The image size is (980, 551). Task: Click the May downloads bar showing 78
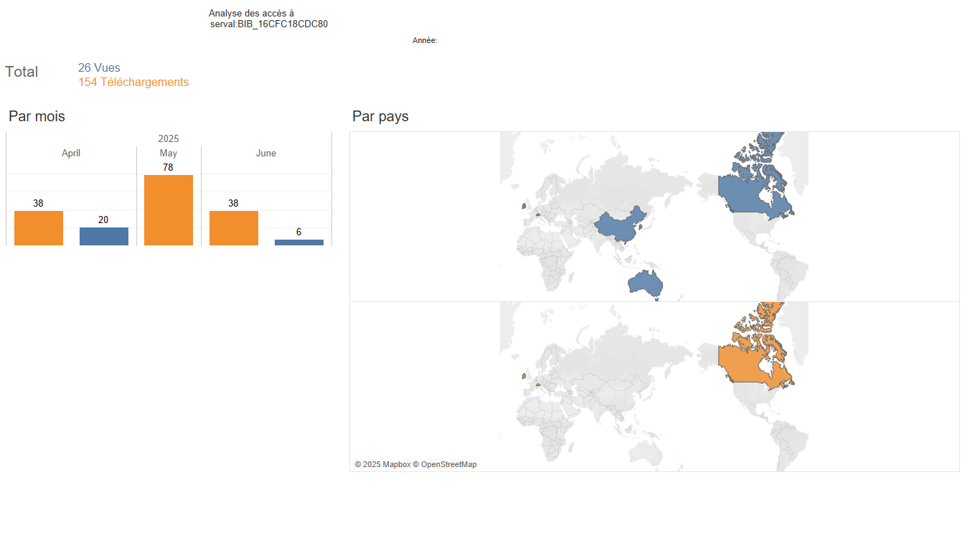(169, 210)
